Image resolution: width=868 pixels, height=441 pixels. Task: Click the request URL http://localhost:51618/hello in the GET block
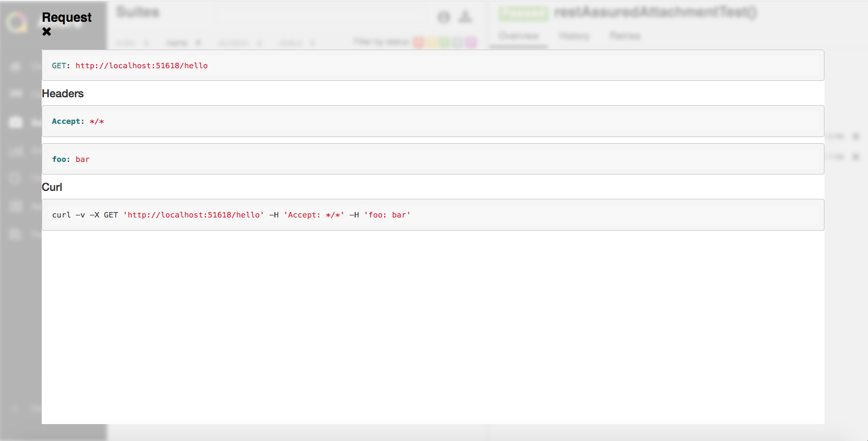(141, 65)
